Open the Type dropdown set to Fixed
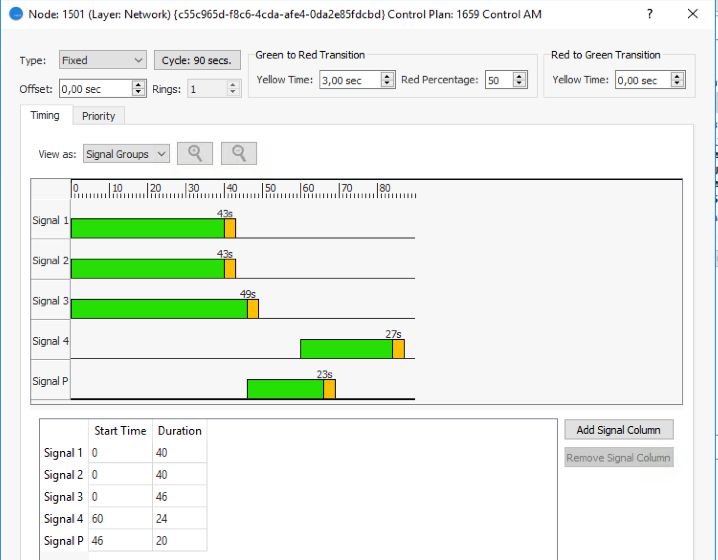The image size is (718, 560). click(102, 60)
